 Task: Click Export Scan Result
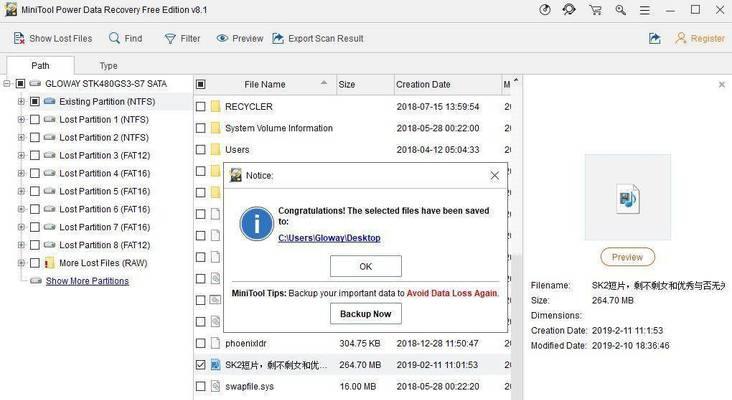tap(318, 38)
